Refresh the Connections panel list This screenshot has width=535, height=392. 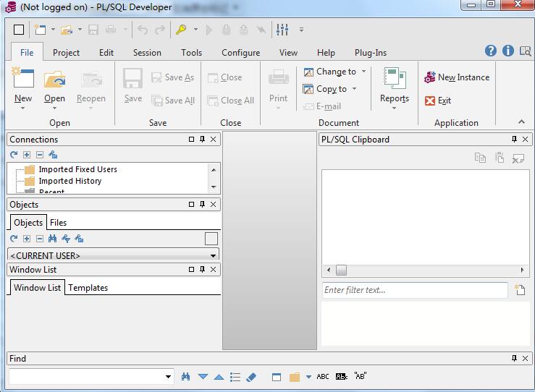[x=14, y=155]
